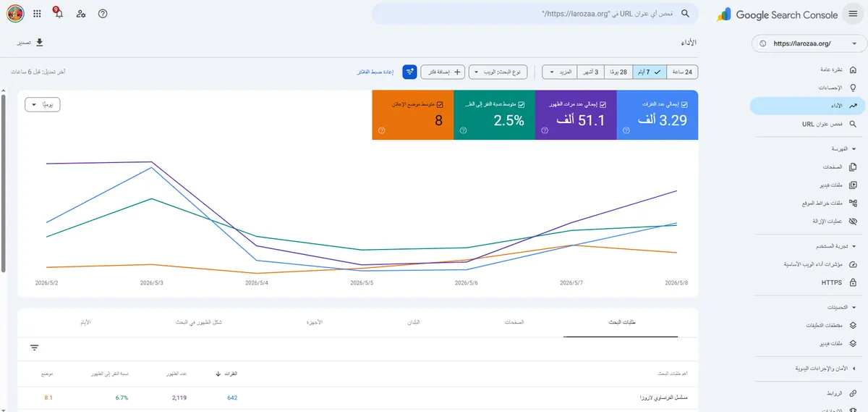Click the link icon for الروابط
This screenshot has height=412, width=868.
pos(853,392)
